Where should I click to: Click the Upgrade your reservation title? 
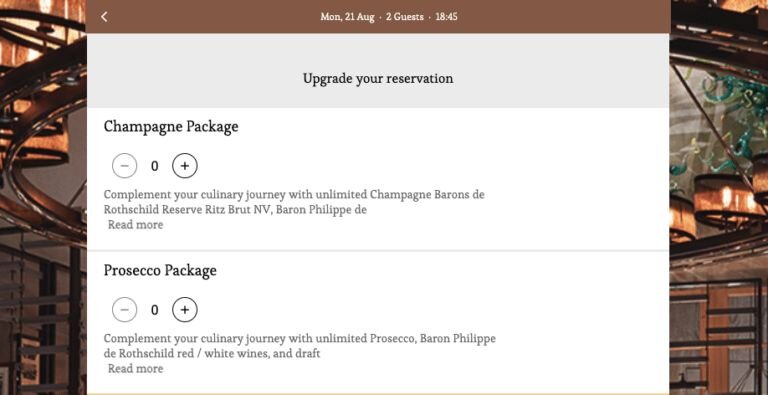[378, 78]
